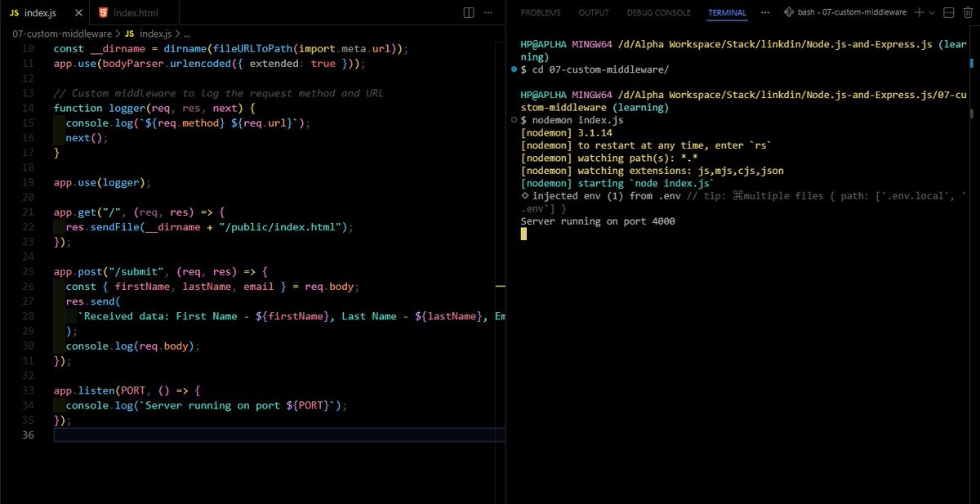Click 'app.post("/submit"' code line
The image size is (980, 504).
pos(160,271)
